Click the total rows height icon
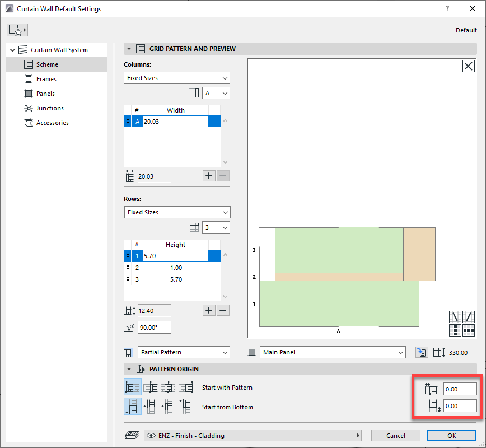This screenshot has height=448, width=486. click(x=129, y=311)
